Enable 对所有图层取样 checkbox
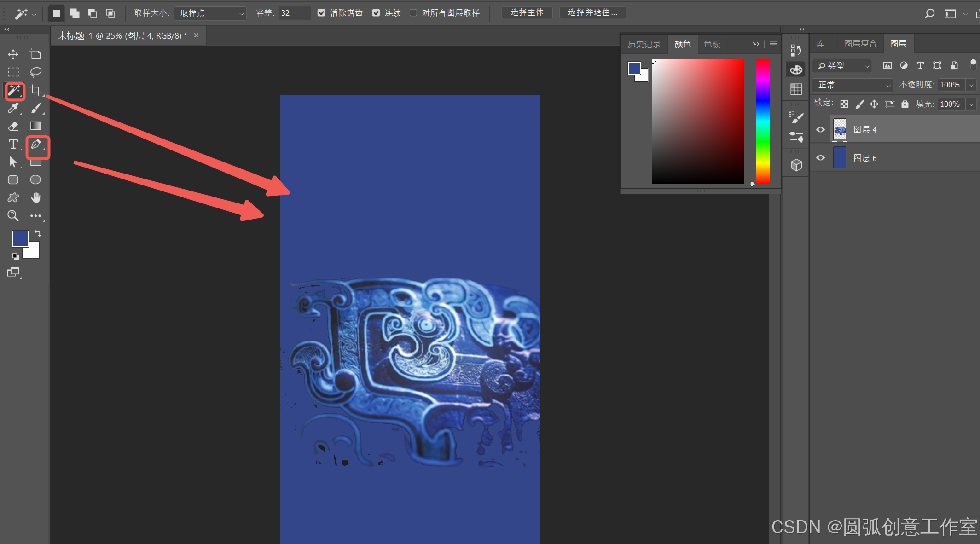Image resolution: width=980 pixels, height=544 pixels. [x=413, y=13]
